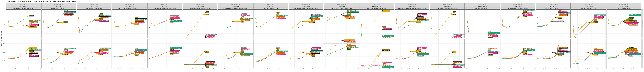
Task: Click the Before label in memrecycle memory plot
Action: (31, 16)
